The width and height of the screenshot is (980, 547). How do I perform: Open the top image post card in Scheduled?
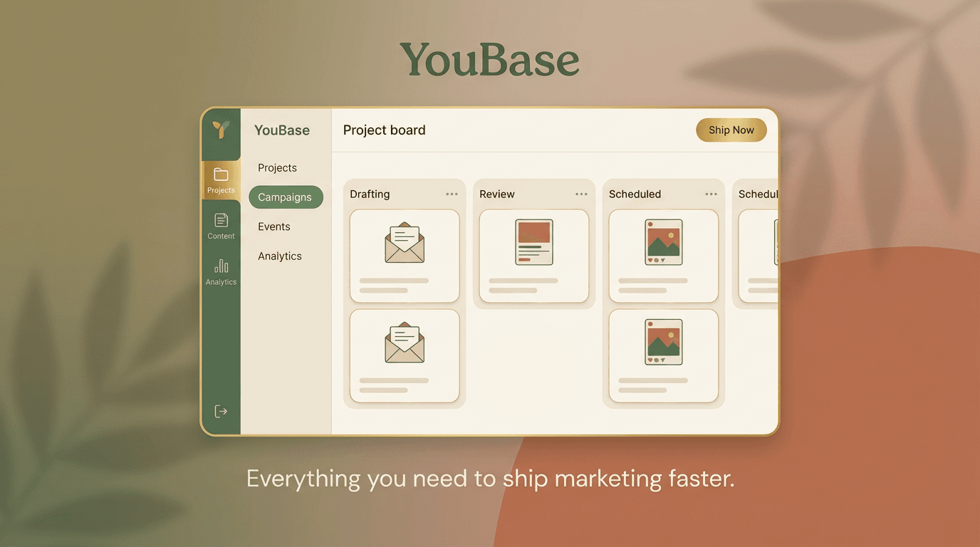(664, 256)
